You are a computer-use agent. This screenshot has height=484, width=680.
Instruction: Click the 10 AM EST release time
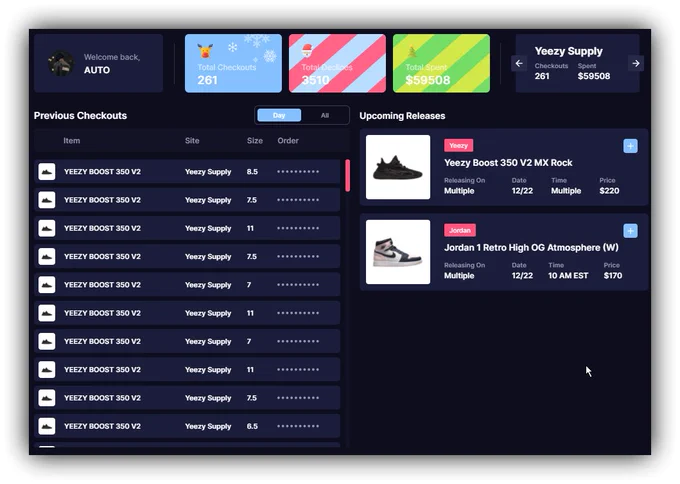pos(568,275)
